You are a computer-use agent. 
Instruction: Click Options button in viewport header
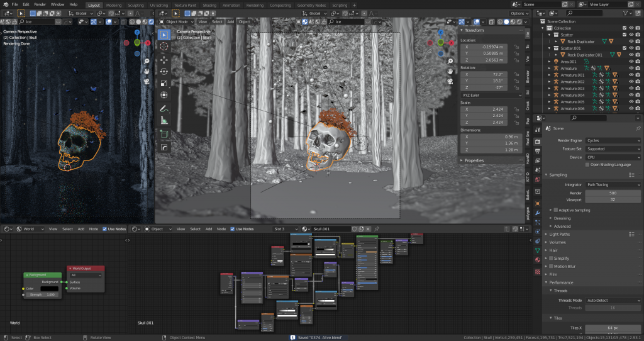tap(519, 13)
